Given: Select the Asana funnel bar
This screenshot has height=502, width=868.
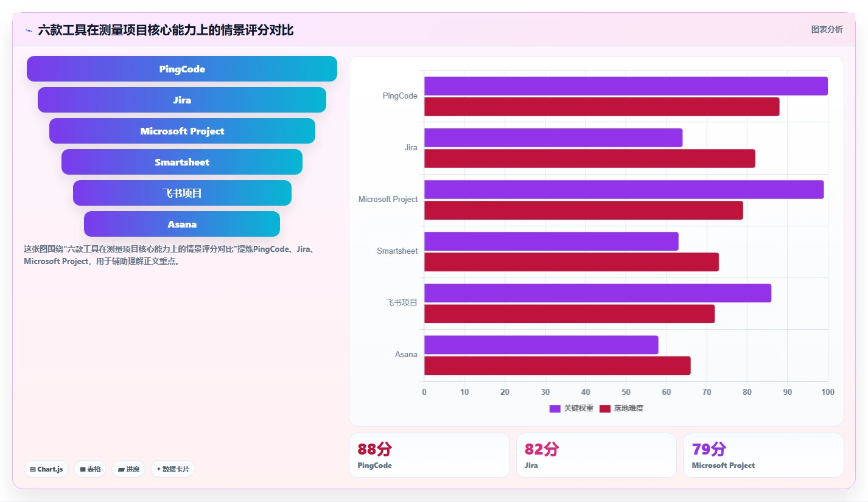Looking at the screenshot, I should click(x=182, y=224).
